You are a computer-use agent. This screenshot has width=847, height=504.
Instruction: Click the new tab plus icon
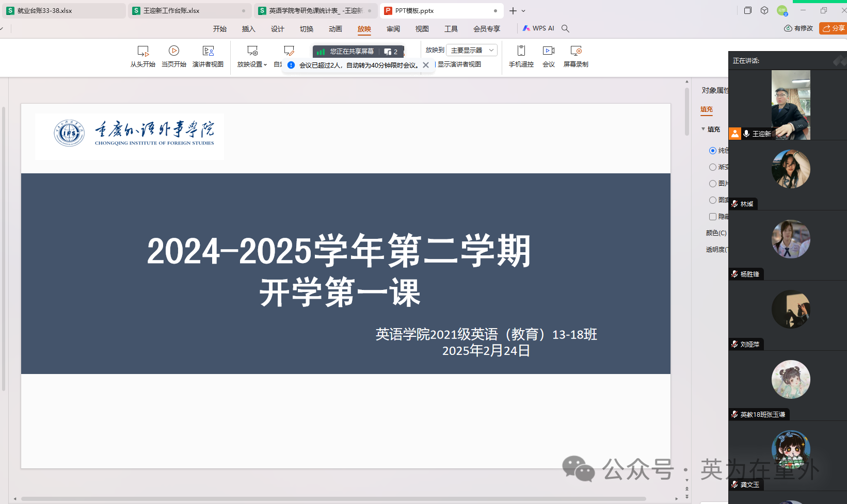pyautogui.click(x=513, y=11)
